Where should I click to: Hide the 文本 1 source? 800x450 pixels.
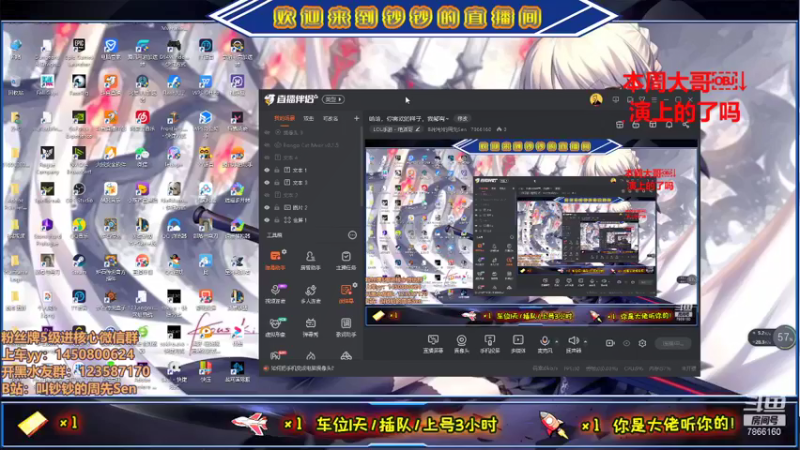tap(267, 170)
